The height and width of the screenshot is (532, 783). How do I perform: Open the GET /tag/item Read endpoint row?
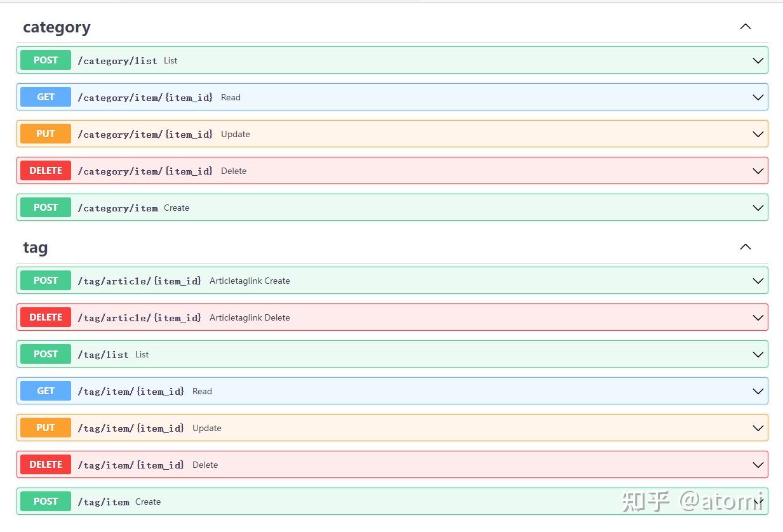[381, 390]
